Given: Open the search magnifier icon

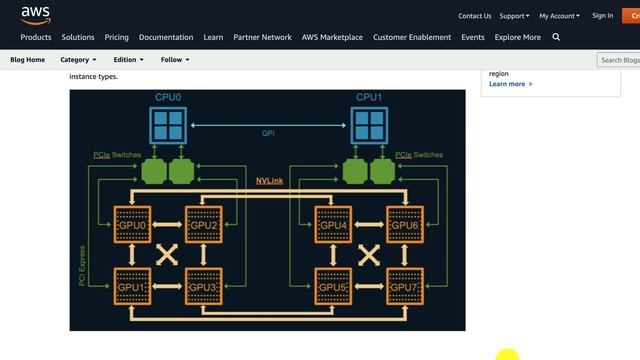Looking at the screenshot, I should [x=556, y=37].
